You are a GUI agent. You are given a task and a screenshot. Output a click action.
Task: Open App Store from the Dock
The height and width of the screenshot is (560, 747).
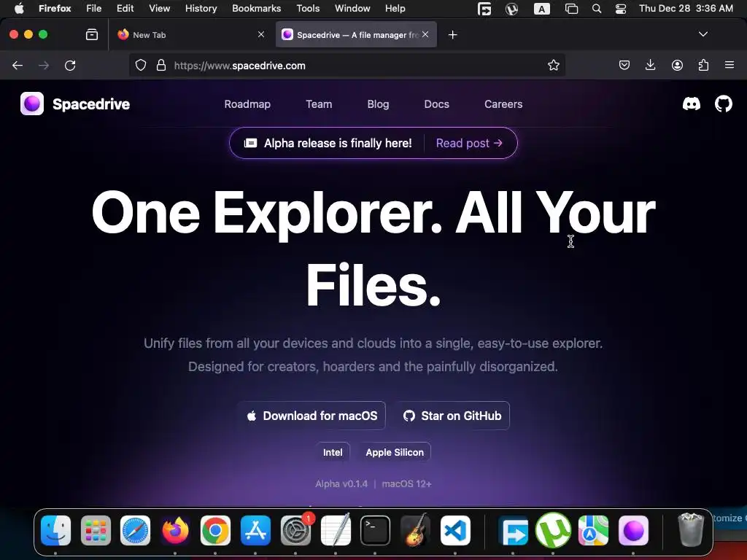click(x=255, y=530)
